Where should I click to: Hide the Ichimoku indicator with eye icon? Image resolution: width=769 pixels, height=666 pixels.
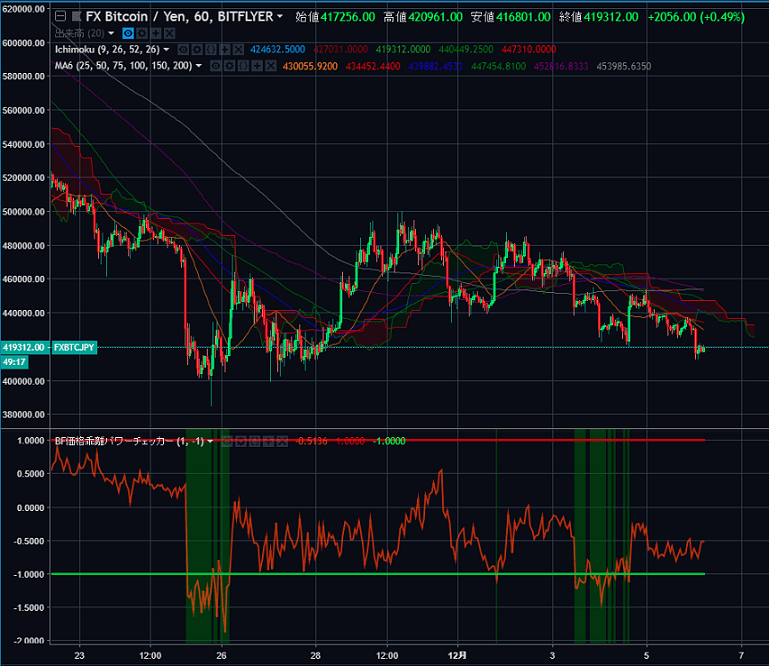click(183, 50)
